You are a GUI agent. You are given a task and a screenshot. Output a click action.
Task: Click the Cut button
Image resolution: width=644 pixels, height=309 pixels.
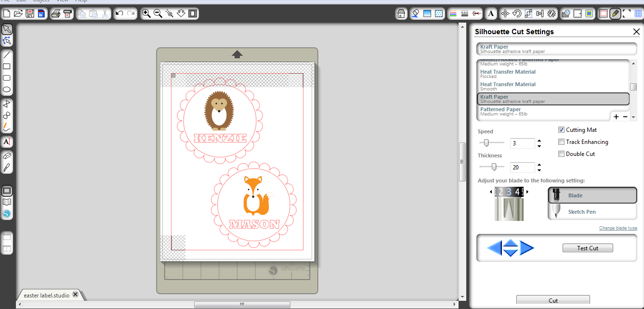[x=553, y=300]
